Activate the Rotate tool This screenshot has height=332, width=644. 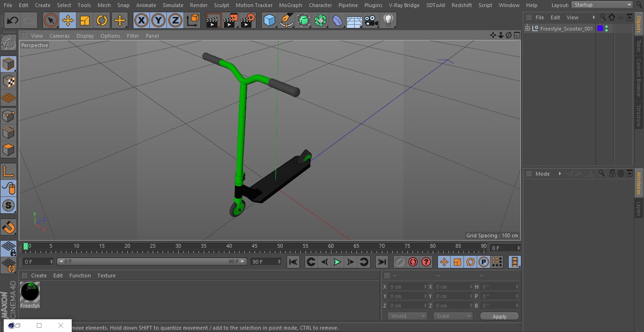(x=102, y=20)
